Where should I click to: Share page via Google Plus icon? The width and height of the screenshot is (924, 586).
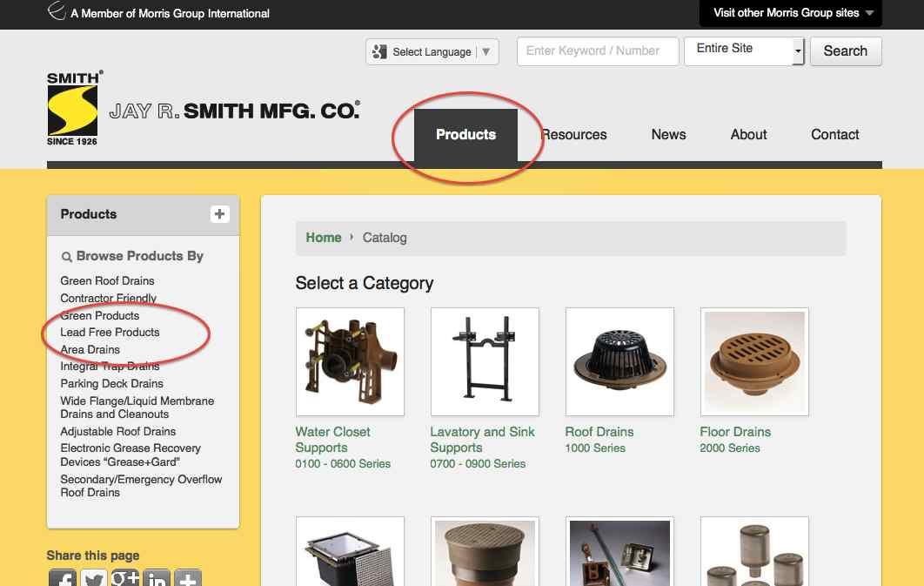click(125, 578)
